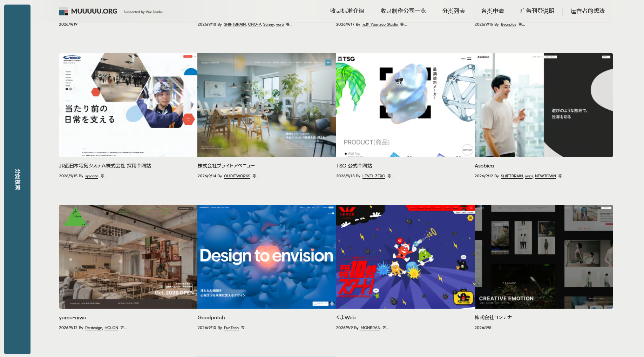
Task: Open the NEWTOWN agency link
Action: pyautogui.click(x=545, y=176)
